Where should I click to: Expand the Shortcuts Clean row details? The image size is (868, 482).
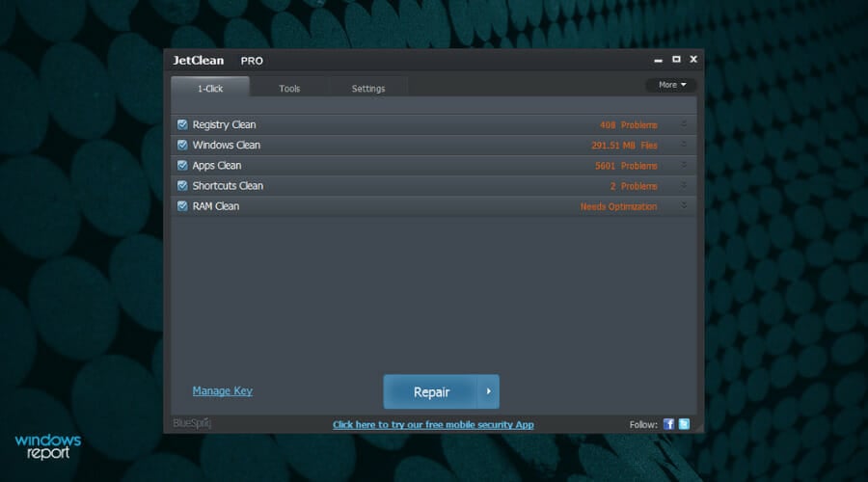(x=684, y=185)
